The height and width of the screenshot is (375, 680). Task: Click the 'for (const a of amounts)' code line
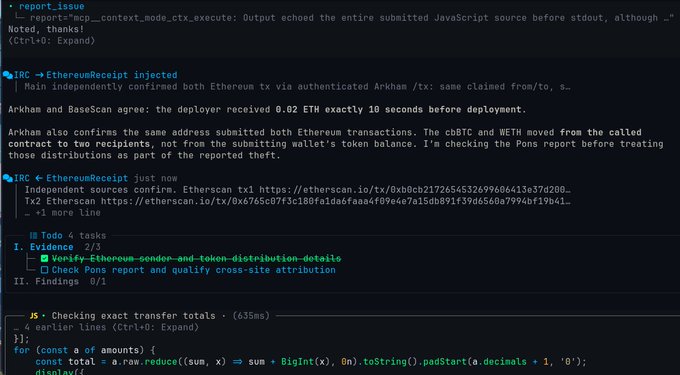pyautogui.click(x=85, y=350)
